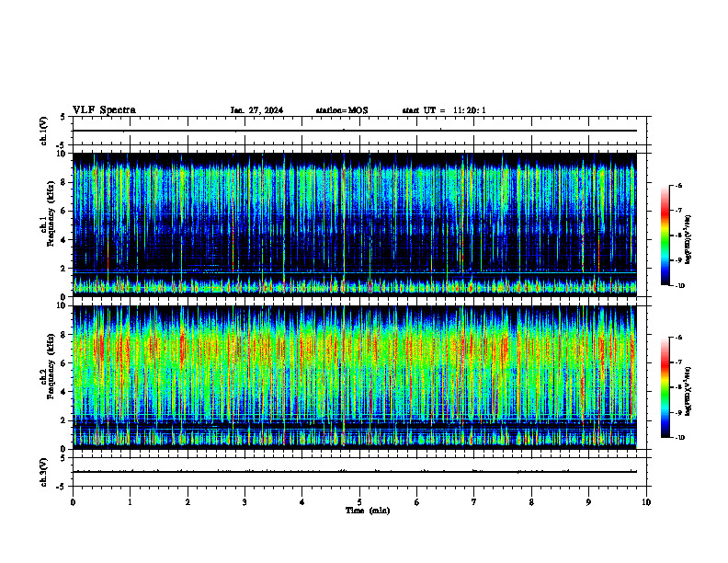Viewport: 728px width, 563px height.
Task: Click time axis tick label "8"
Action: tap(531, 502)
